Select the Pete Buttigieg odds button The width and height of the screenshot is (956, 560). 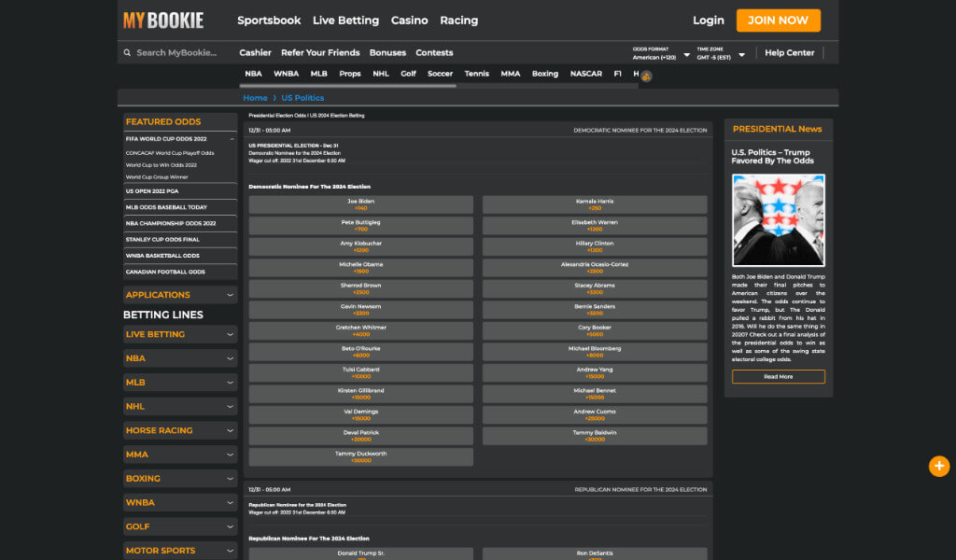point(361,226)
